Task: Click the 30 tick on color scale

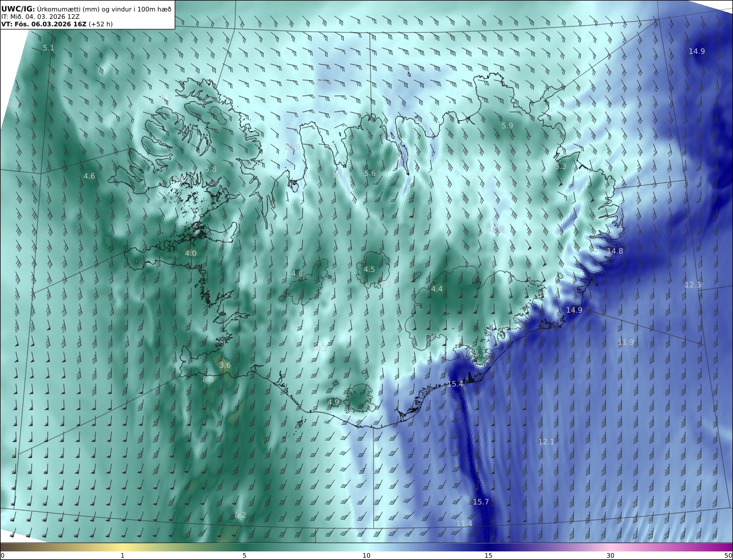Action: click(610, 555)
